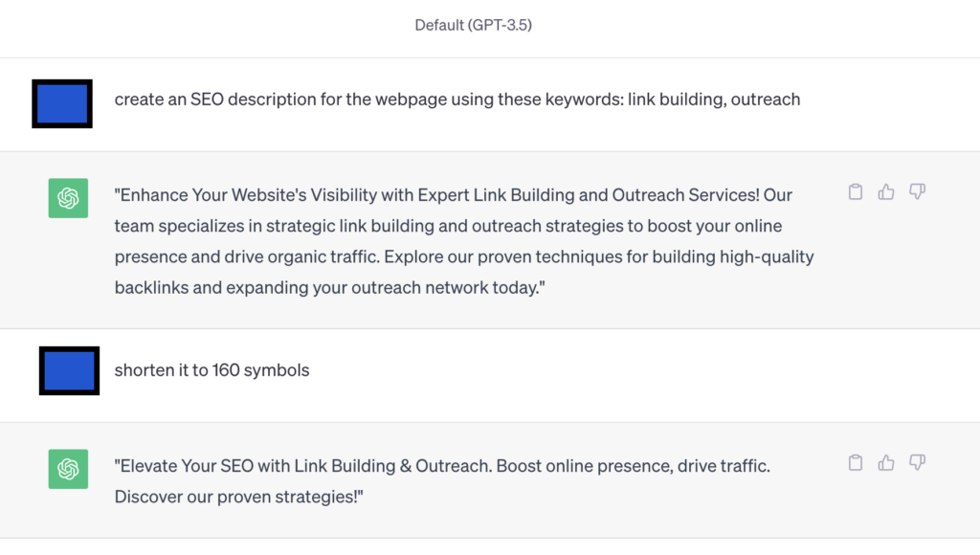980x555 pixels.
Task: Click the text 'Discover our proven strategies!'
Action: pos(238,497)
